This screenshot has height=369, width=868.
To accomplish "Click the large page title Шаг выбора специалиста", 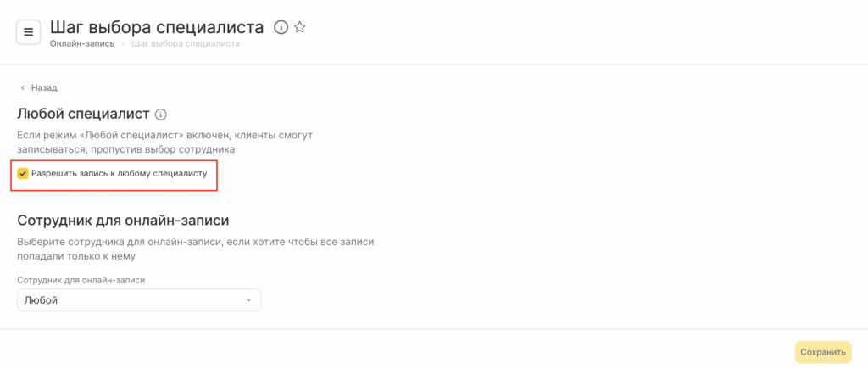I will [157, 27].
